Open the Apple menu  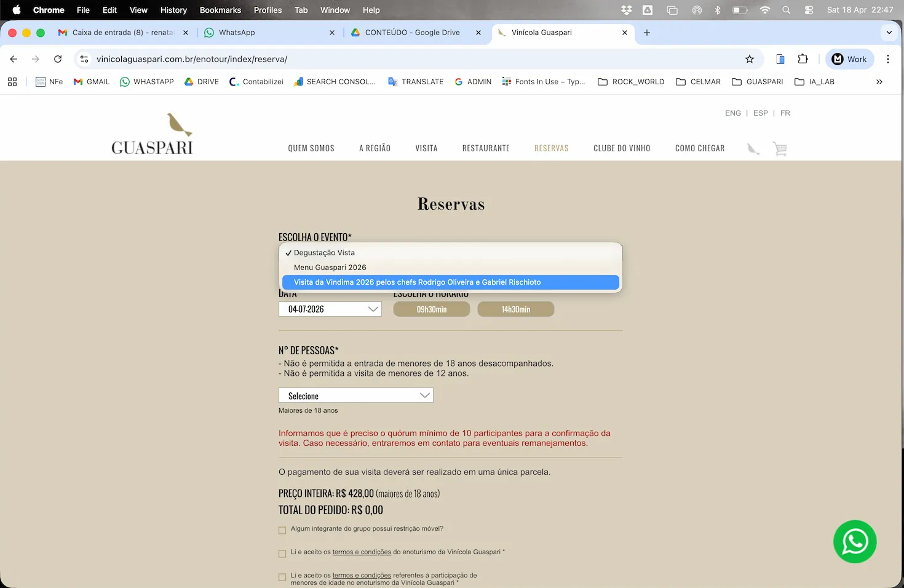17,10
